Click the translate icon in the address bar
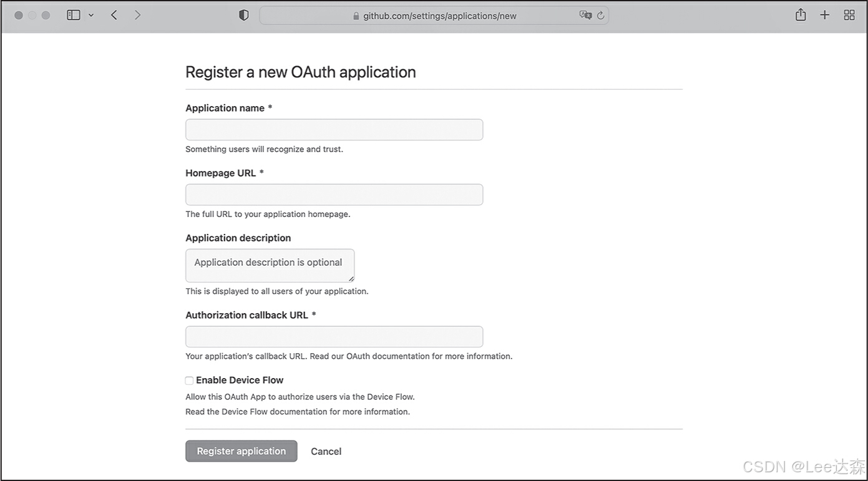Screen dimensions: 868x481 point(585,15)
